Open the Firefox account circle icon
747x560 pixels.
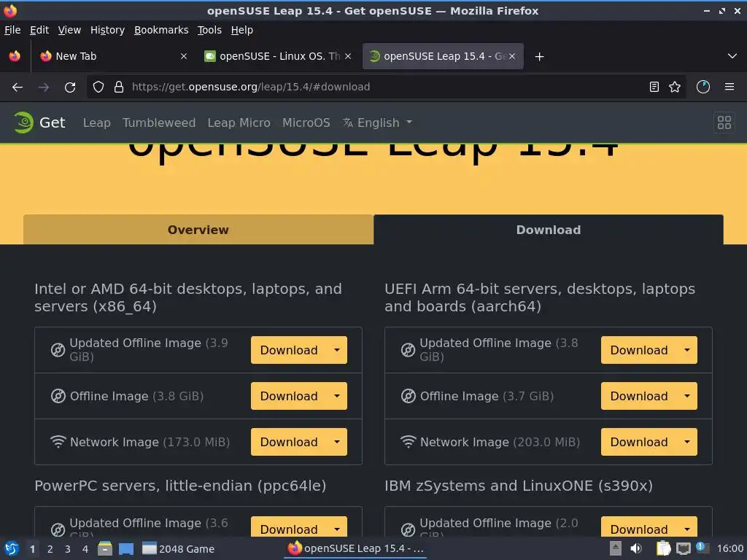click(703, 87)
